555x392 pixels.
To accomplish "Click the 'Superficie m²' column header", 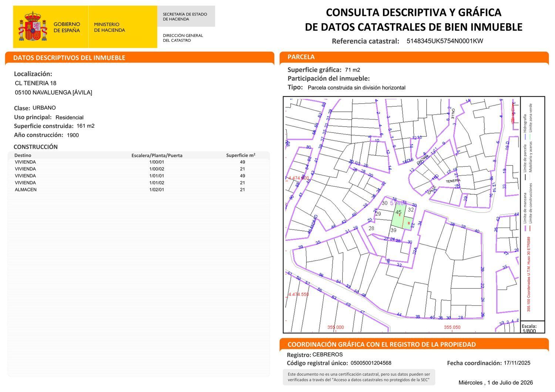I will [241, 155].
